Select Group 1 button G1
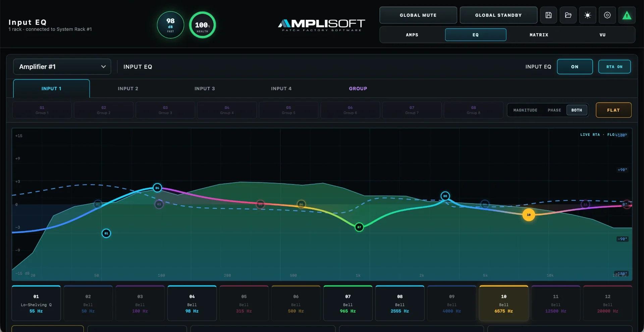644x332 pixels. 42,110
